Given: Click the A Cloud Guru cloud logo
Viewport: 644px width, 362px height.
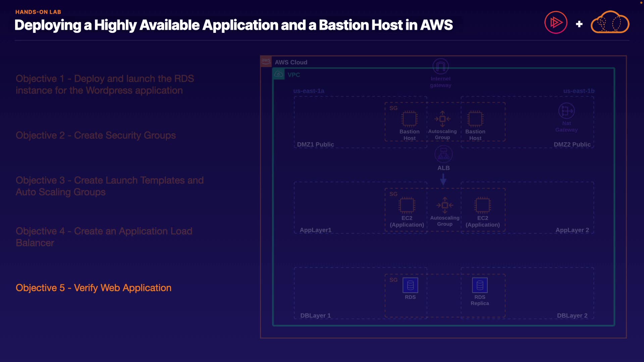Looking at the screenshot, I should pos(610,22).
